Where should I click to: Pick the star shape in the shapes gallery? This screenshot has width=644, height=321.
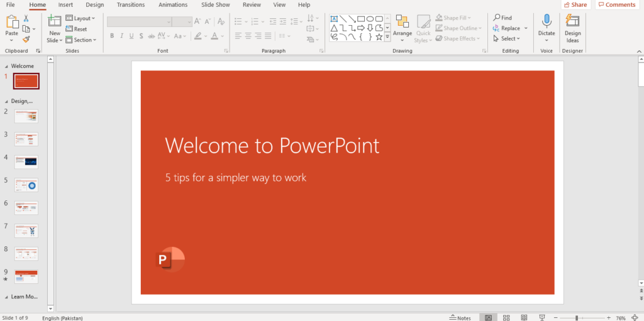(x=379, y=37)
